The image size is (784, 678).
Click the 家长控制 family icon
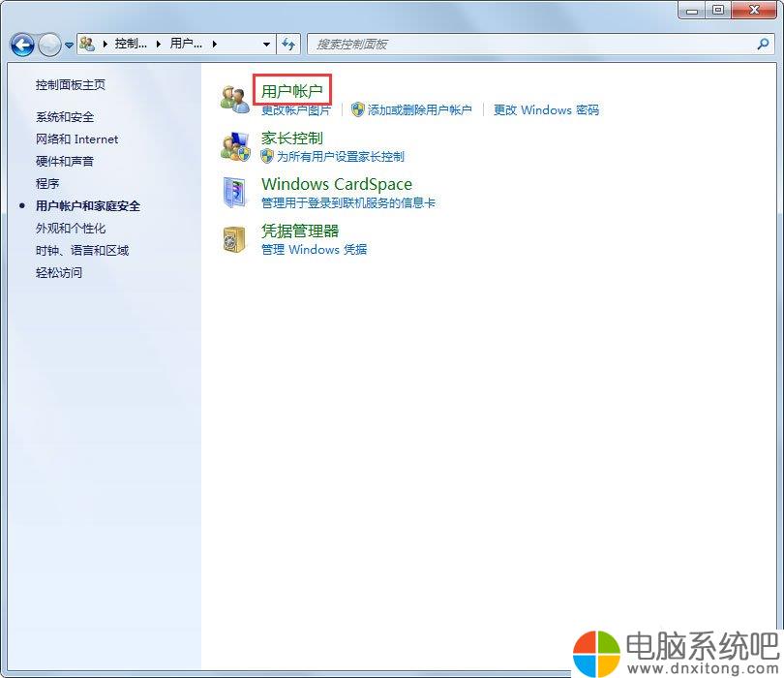235,146
